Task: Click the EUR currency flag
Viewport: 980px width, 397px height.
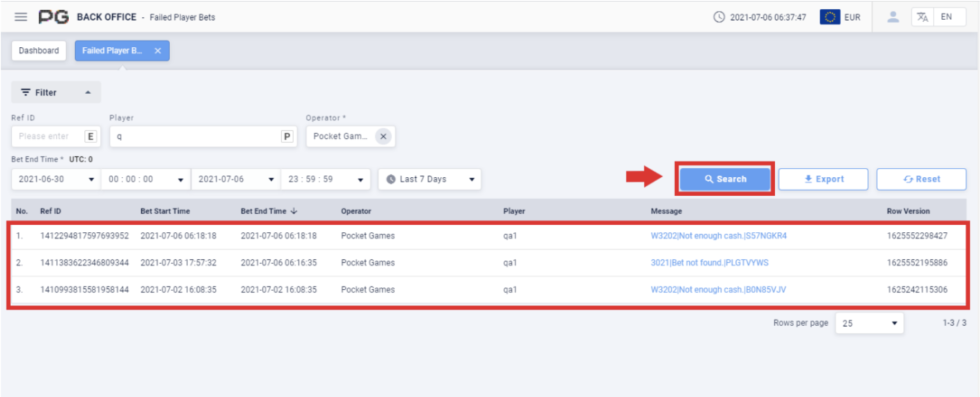Action: [x=830, y=17]
